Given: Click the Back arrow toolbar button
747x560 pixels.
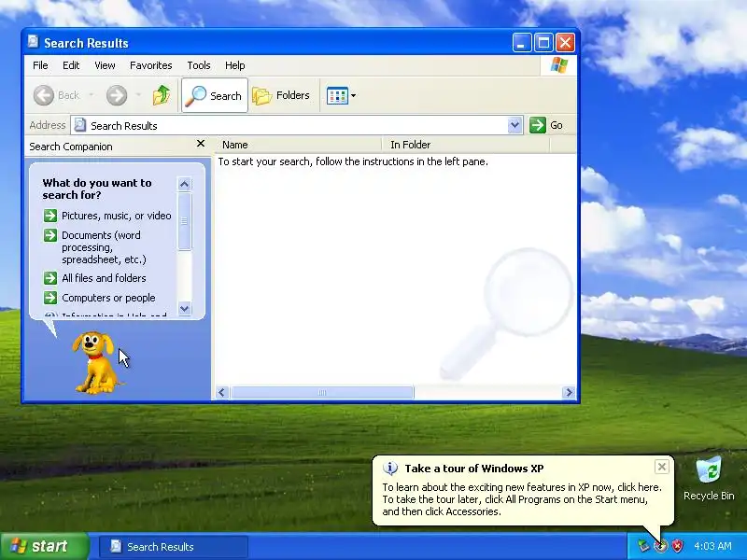Looking at the screenshot, I should pos(56,95).
